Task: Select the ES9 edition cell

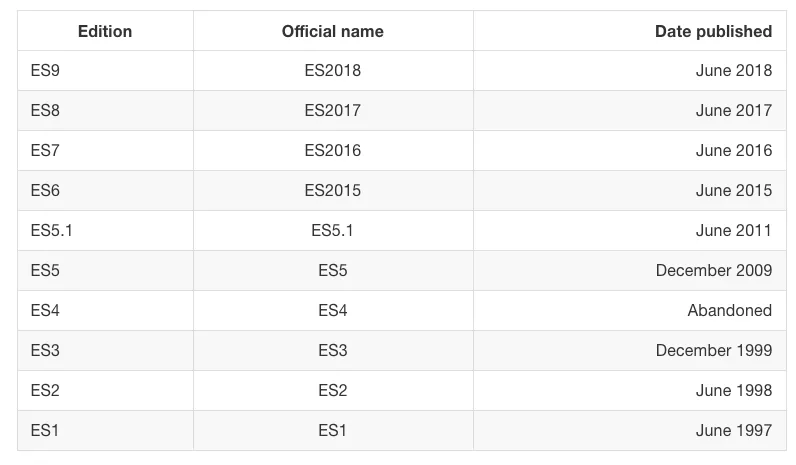Action: [x=46, y=71]
